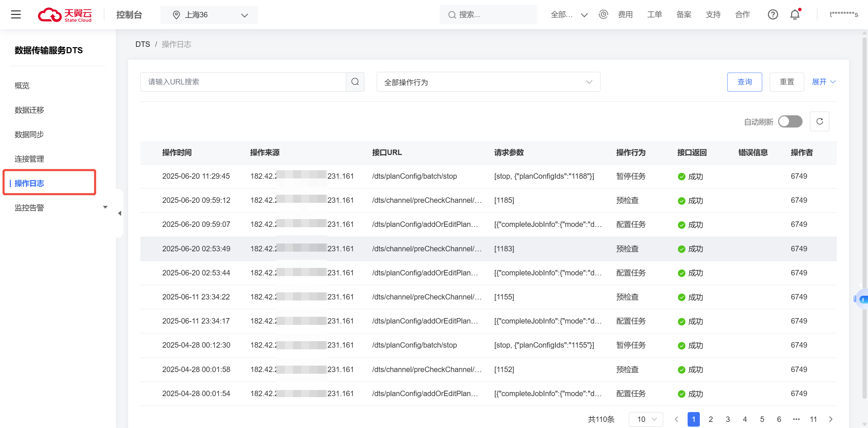Go to the previous page arrow
The width and height of the screenshot is (868, 428).
pos(676,419)
